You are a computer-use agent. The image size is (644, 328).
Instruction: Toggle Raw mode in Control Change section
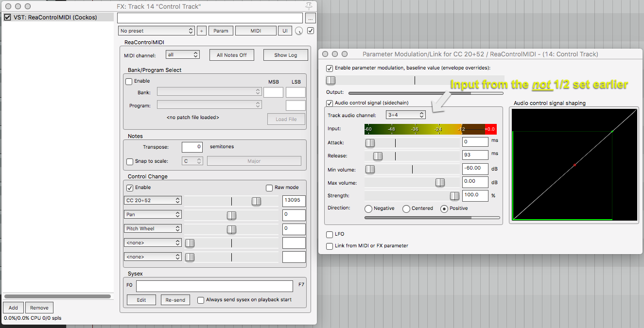[269, 188]
